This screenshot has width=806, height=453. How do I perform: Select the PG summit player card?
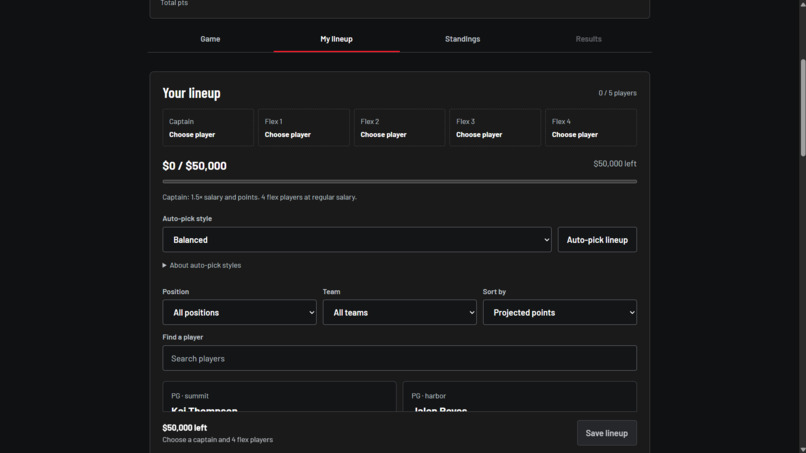[279, 396]
